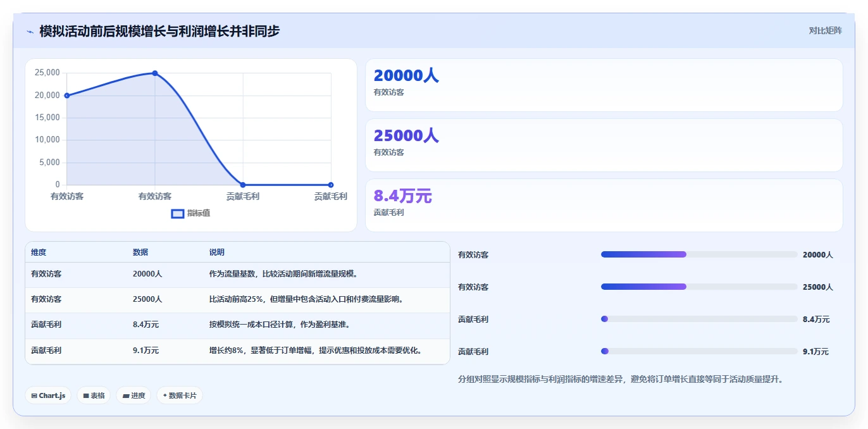Image resolution: width=868 pixels, height=429 pixels.
Task: Select the Chart.js chip
Action: (x=49, y=395)
